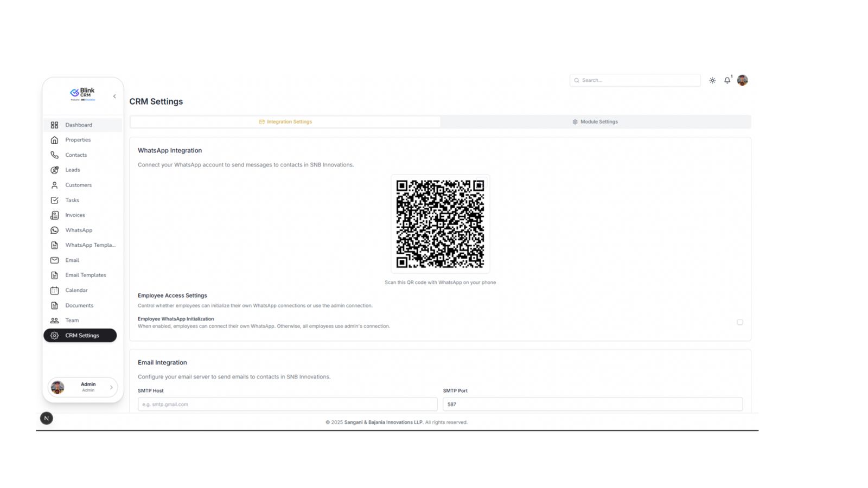Click the Next.js N badge icon
868x488 pixels.
pos(47,419)
